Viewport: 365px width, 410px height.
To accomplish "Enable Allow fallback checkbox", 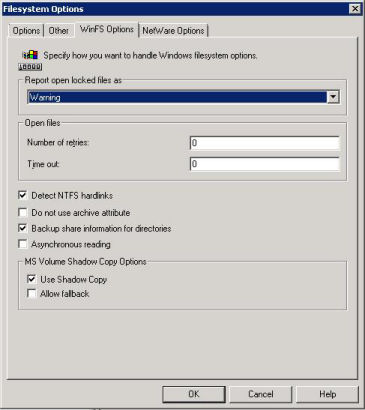I will [32, 294].
